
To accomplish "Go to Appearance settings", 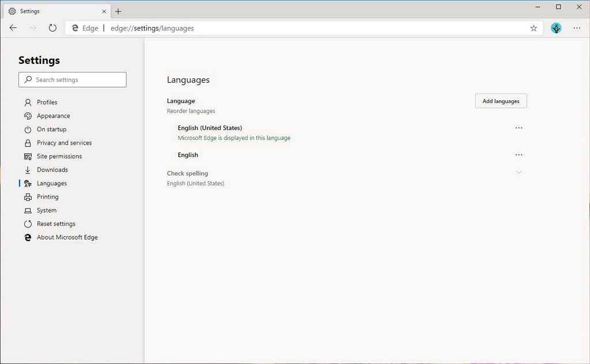I will click(54, 116).
